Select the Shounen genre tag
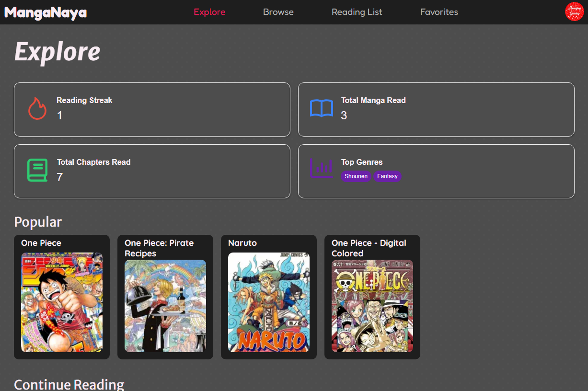The height and width of the screenshot is (391, 588). pyautogui.click(x=356, y=176)
